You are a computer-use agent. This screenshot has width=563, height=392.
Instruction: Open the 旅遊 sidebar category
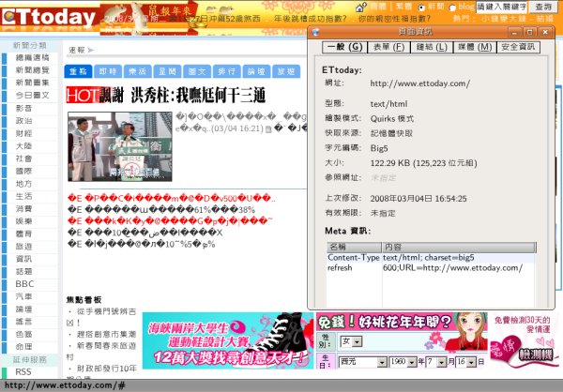click(x=23, y=247)
